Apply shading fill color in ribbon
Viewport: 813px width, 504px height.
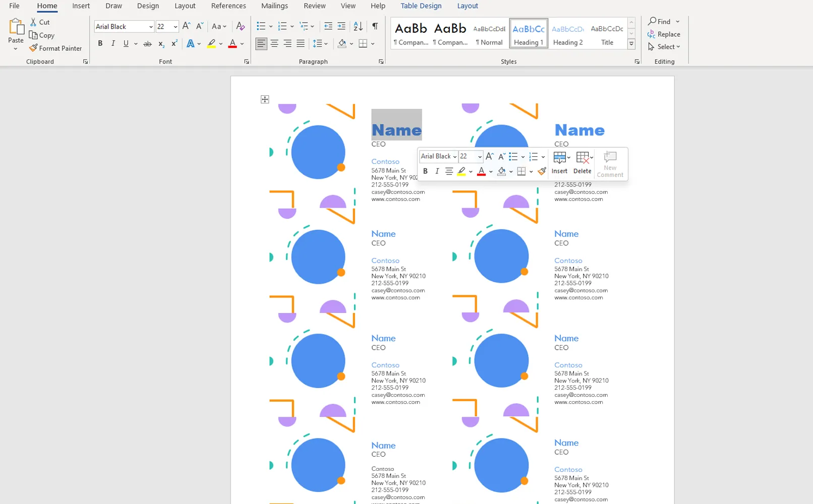342,44
